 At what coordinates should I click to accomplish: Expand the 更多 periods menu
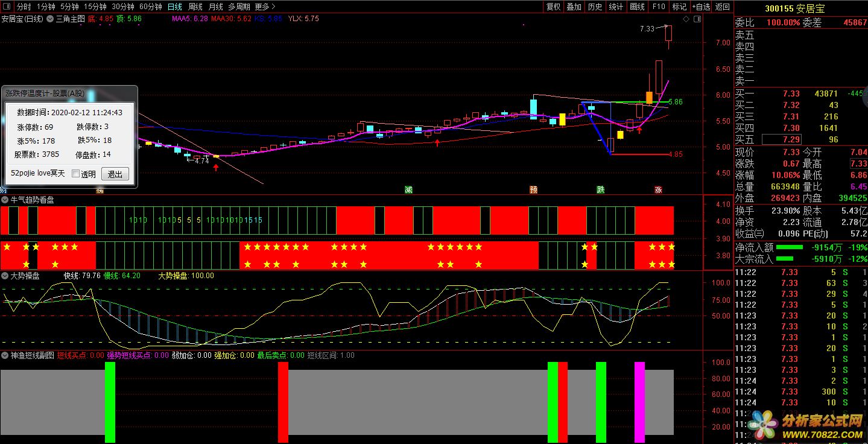[x=265, y=7]
